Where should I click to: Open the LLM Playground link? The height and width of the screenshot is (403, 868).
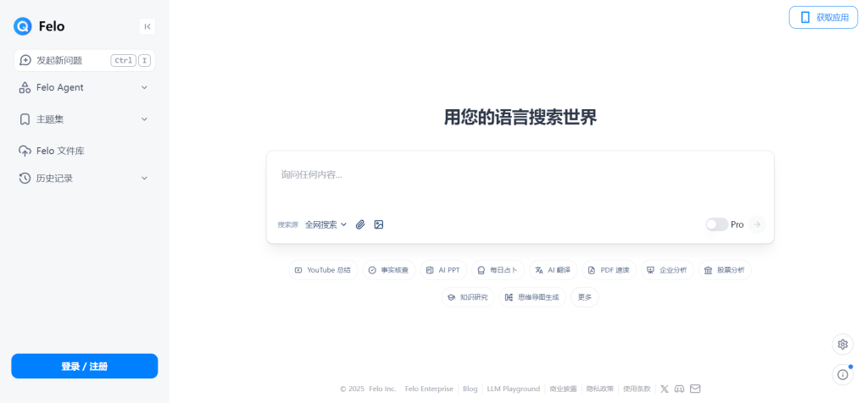click(513, 389)
